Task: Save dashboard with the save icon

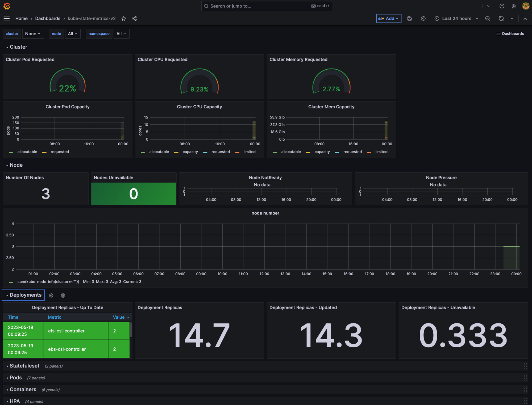Action: tap(409, 18)
